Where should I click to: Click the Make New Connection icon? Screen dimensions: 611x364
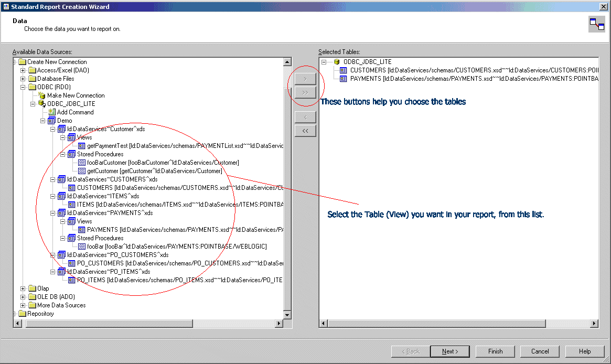(42, 95)
